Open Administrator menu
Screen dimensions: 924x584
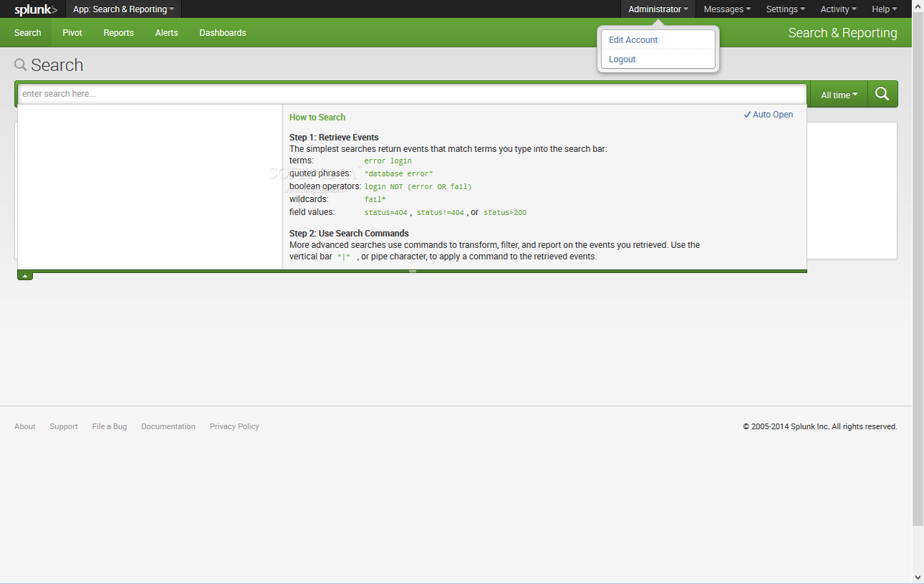[x=658, y=9]
